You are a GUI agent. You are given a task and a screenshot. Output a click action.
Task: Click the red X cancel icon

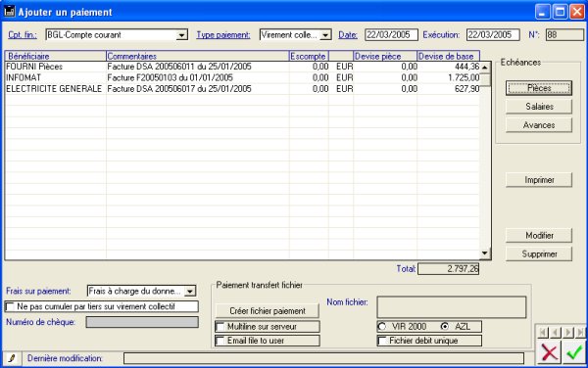[x=549, y=352]
